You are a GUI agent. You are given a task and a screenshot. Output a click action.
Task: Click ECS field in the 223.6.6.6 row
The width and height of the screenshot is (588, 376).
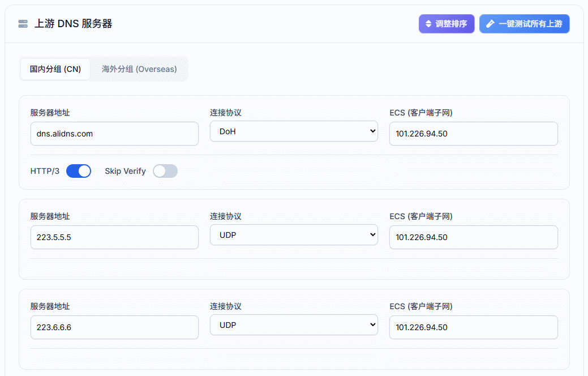coord(473,327)
